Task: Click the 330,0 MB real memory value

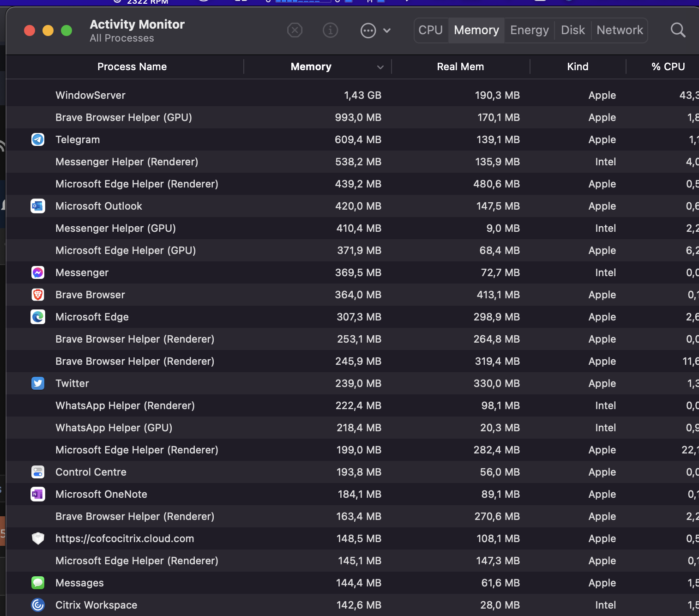Action: pos(496,383)
